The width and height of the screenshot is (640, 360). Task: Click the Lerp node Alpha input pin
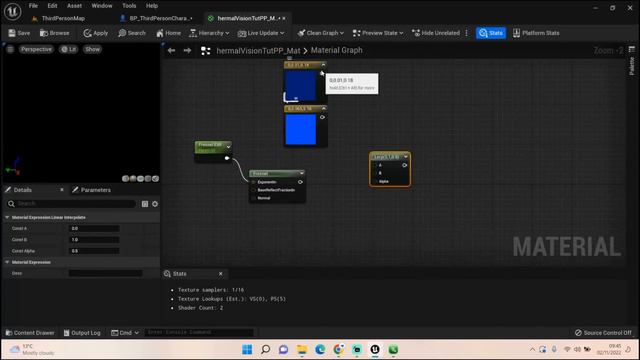(x=375, y=181)
